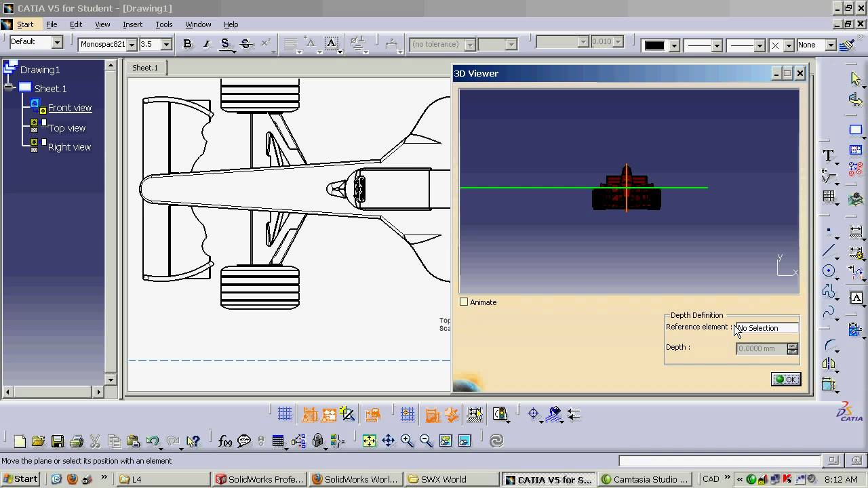Click the Zoom In magnifier icon

point(407,441)
